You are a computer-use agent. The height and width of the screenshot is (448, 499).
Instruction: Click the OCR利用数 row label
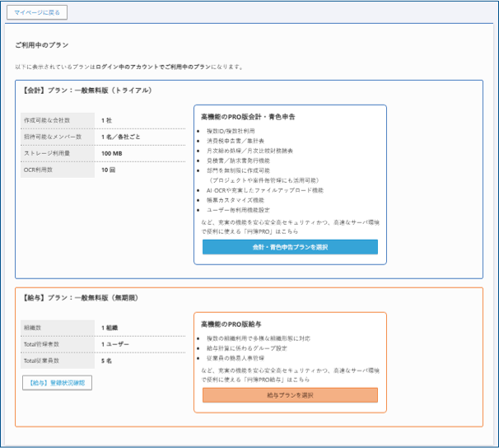tap(40, 170)
